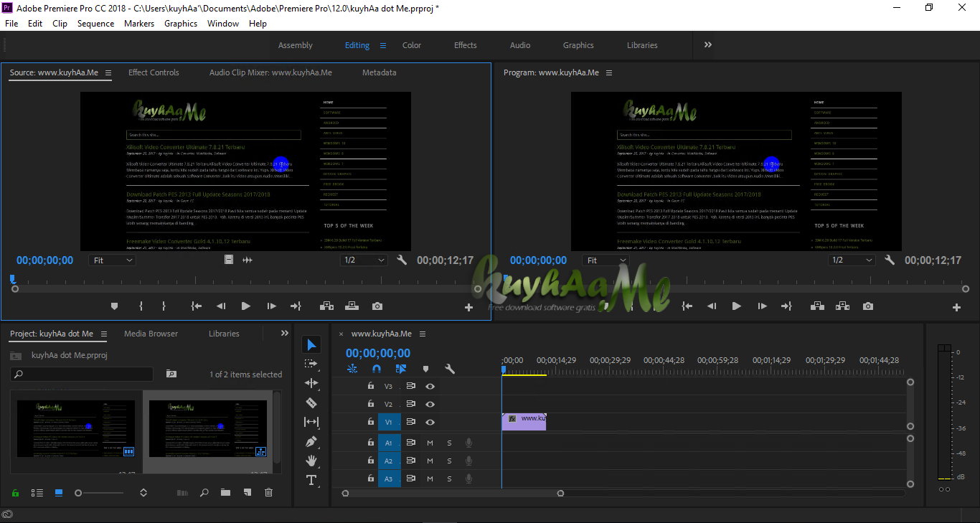
Task: Step forward one frame in Program monitor
Action: (x=762, y=306)
